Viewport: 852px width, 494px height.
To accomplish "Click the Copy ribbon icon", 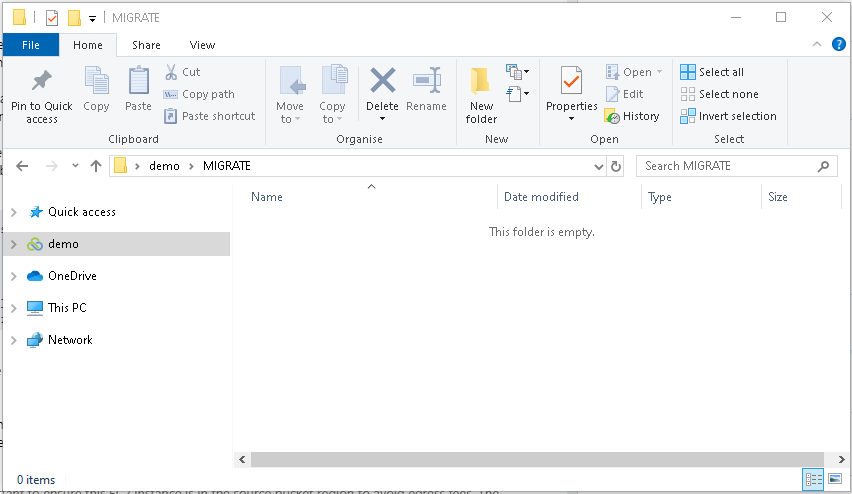I will (x=96, y=82).
